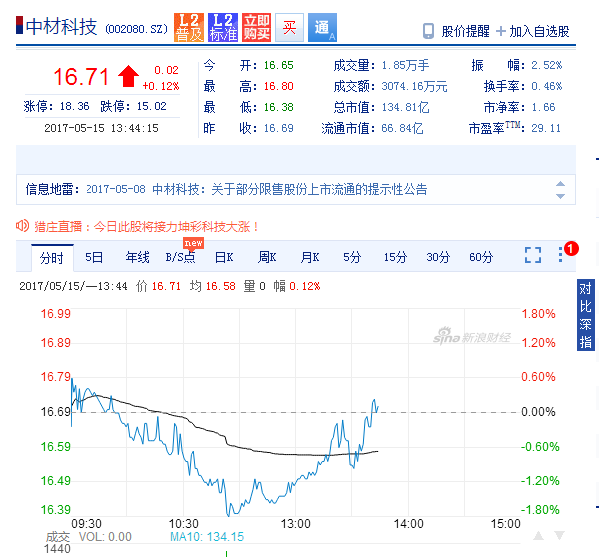Select the B/S点 new tab
Viewport: 599px width, 557px height.
(x=180, y=257)
